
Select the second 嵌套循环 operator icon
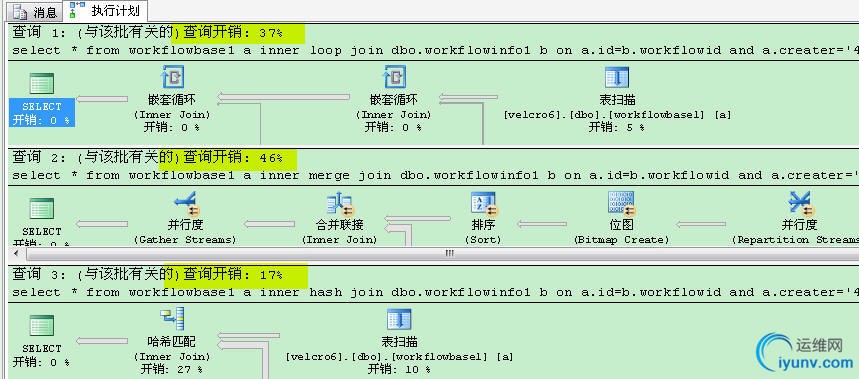coord(394,77)
